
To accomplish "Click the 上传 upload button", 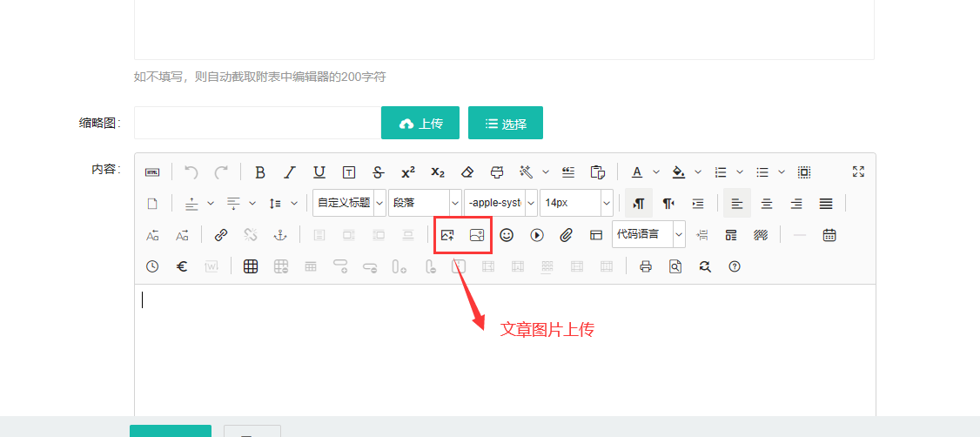I will tap(420, 123).
